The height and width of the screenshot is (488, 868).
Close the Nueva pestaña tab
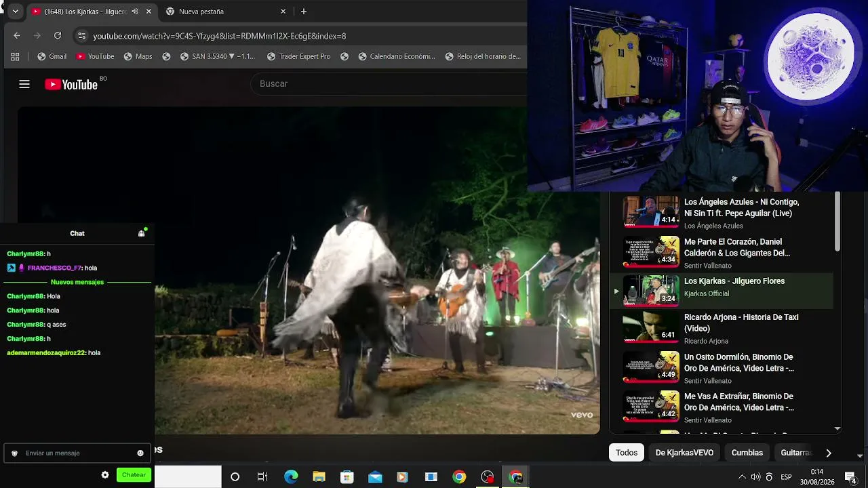pos(283,12)
